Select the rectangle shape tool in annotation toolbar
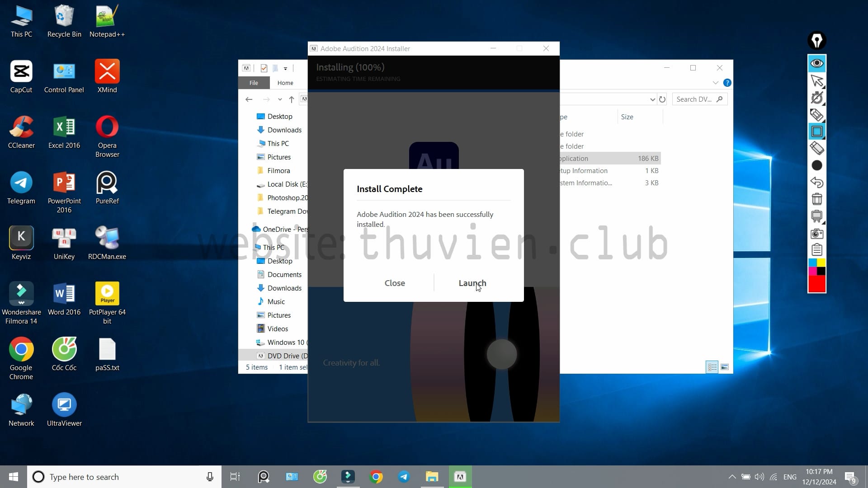Viewport: 868px width, 488px height. click(x=816, y=131)
